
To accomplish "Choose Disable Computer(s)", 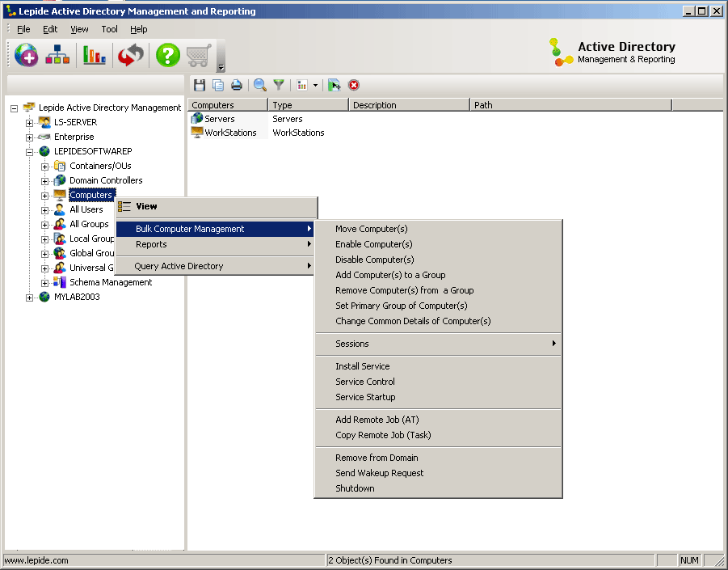I will (x=438, y=260).
